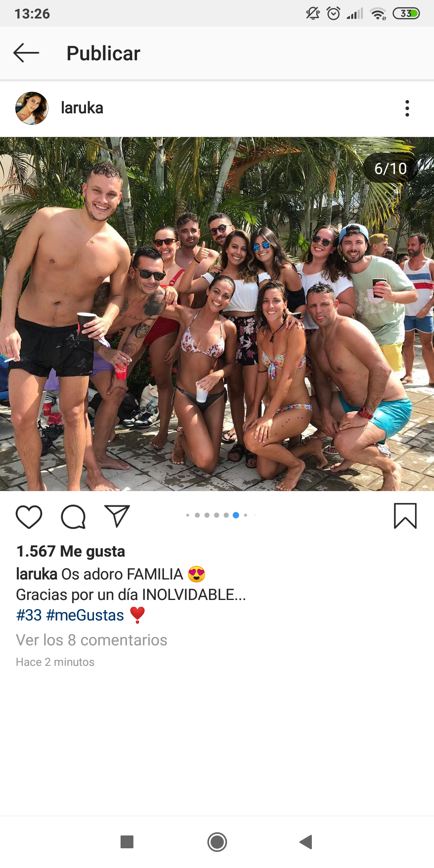
Task: Tap the 1.567 Me gusta likes count
Action: 71,551
